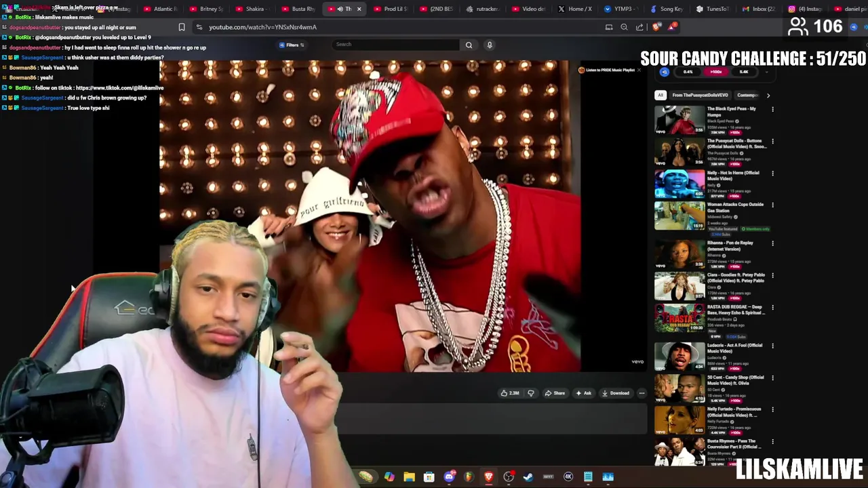
Task: Open menu for Nelly Hot In Herre
Action: tap(772, 173)
